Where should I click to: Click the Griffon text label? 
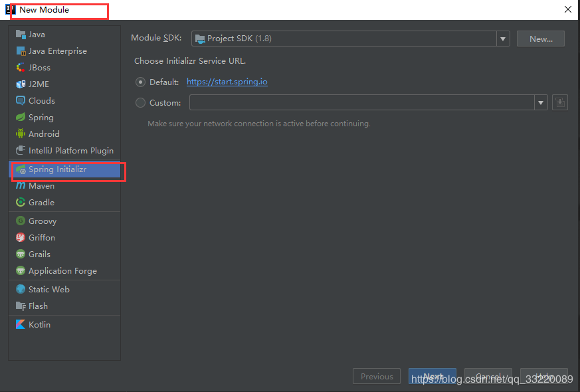coord(42,237)
